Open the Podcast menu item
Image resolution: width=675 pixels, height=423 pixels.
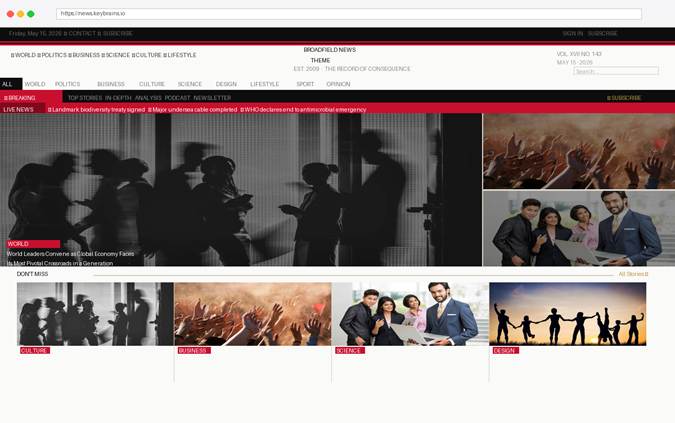click(177, 98)
